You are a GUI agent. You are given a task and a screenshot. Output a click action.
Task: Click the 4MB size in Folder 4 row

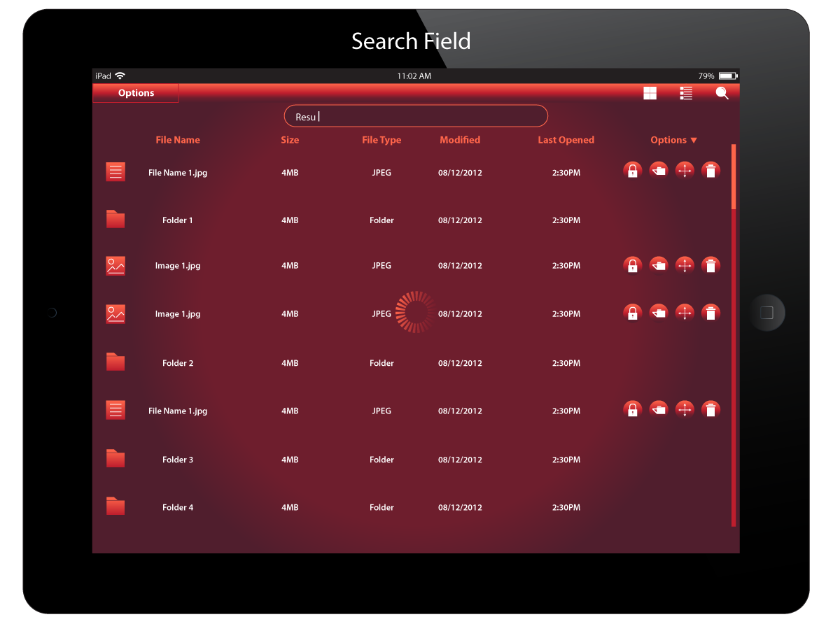[x=290, y=507]
